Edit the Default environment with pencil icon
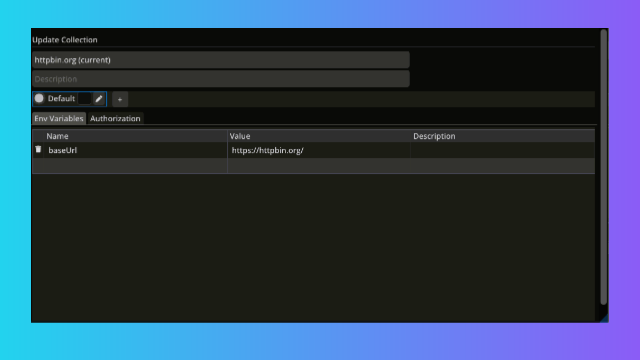This screenshot has height=360, width=640. tap(99, 99)
